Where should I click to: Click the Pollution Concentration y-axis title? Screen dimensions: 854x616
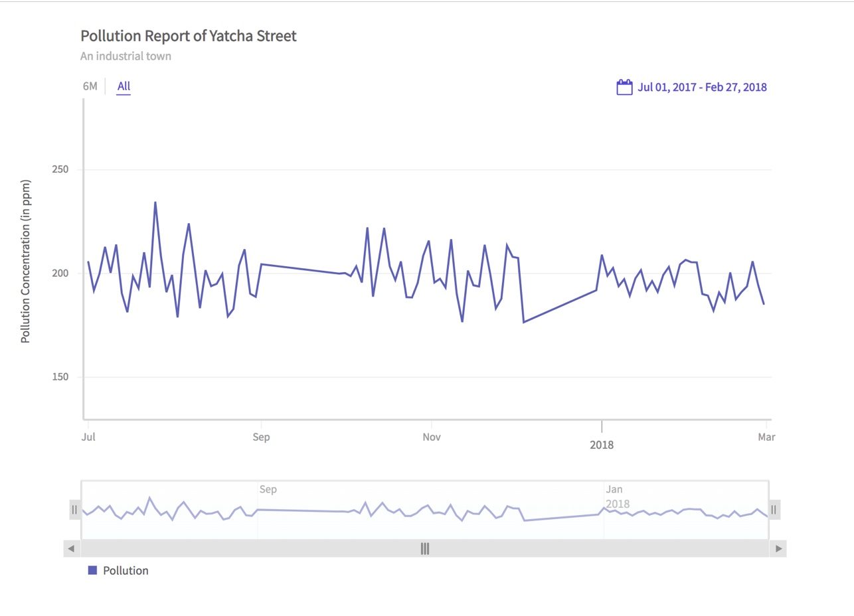coord(26,261)
